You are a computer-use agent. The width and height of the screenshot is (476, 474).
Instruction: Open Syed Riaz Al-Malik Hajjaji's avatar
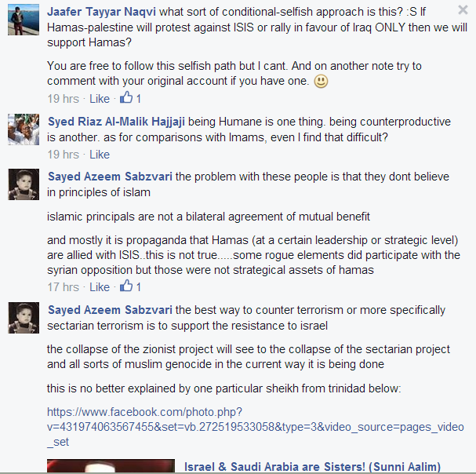coord(24,129)
